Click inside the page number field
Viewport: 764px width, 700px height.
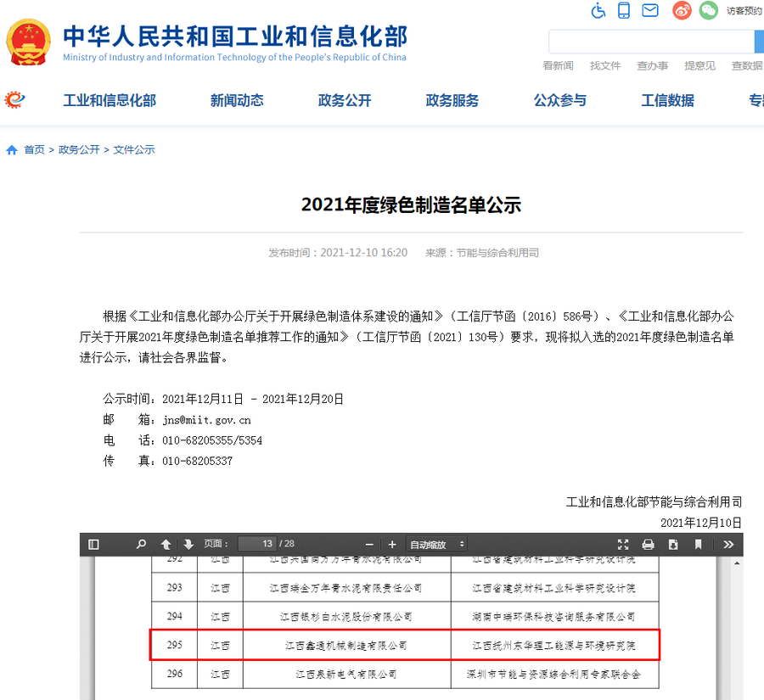tap(257, 544)
